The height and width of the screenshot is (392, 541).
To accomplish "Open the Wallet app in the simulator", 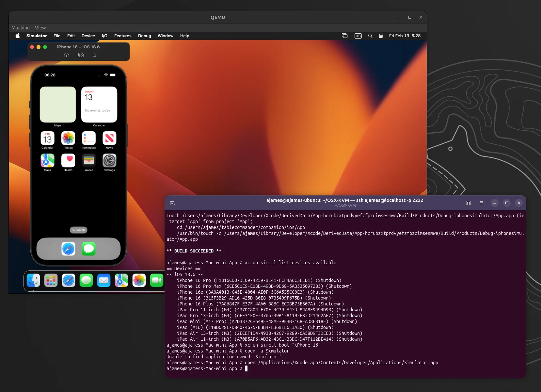I will coord(88,160).
